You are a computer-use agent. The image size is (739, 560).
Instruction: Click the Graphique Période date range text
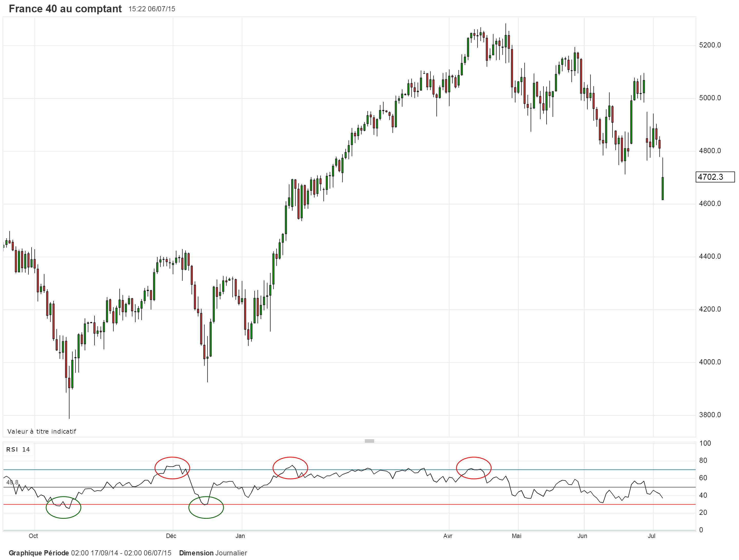pos(90,553)
